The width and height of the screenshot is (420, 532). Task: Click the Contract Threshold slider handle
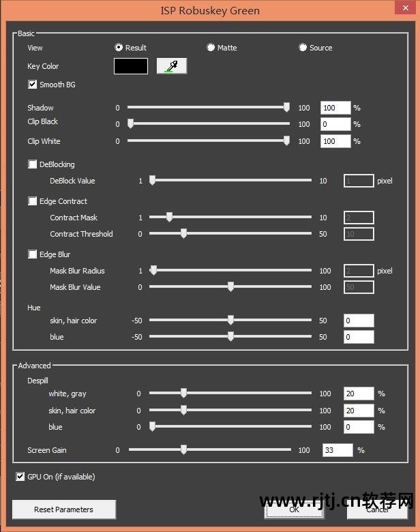point(183,233)
